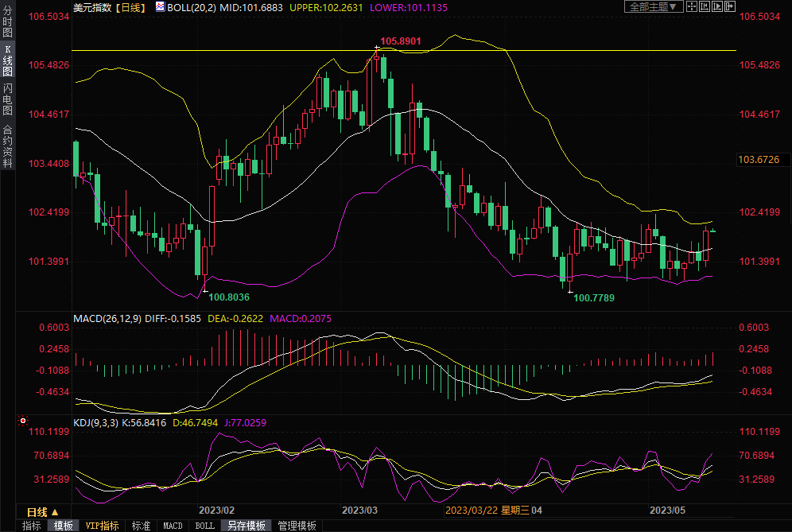This screenshot has width=792, height=532.
Task: Open 管理模板 template manager
Action: point(296,526)
